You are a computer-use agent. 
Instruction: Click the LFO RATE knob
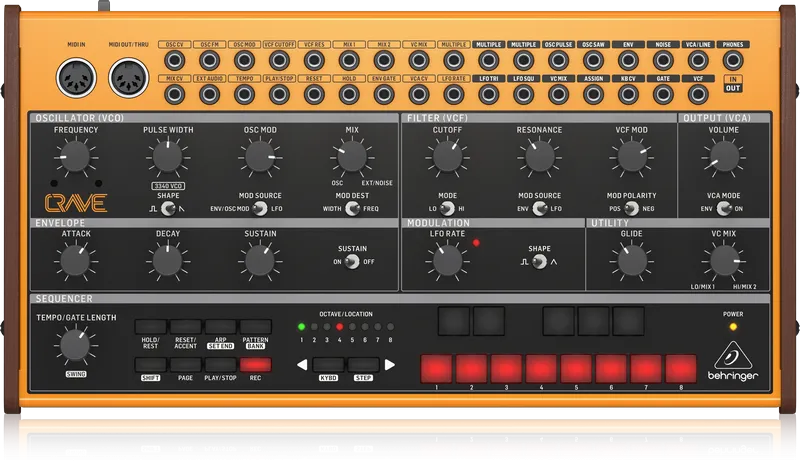[447, 261]
